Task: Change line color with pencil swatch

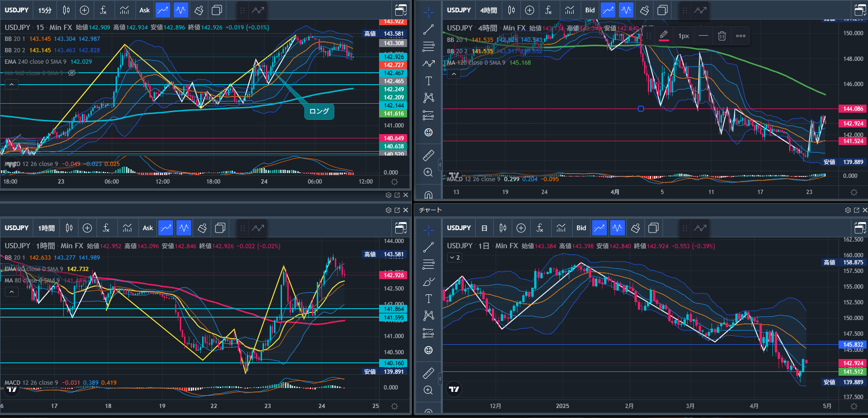Action: pyautogui.click(x=664, y=36)
